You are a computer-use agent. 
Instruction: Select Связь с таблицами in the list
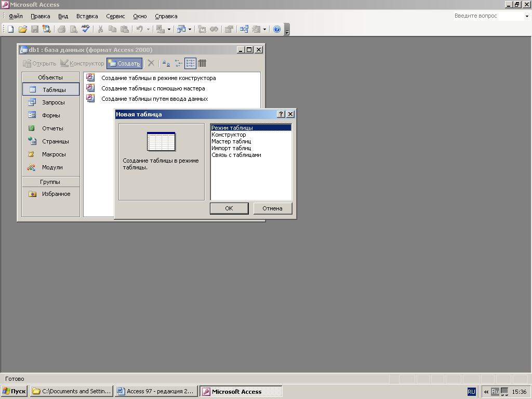coord(251,155)
